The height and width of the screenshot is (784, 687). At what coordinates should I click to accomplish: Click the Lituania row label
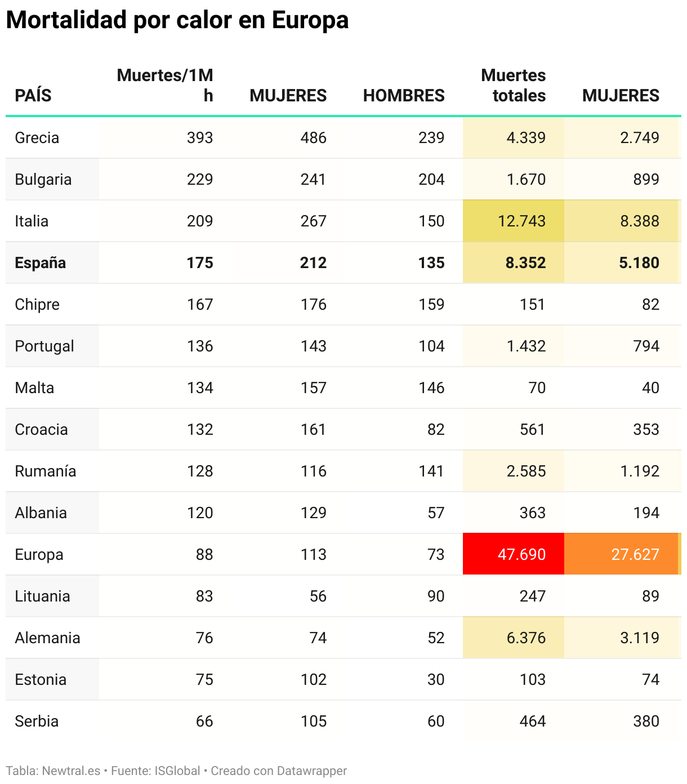tap(43, 596)
